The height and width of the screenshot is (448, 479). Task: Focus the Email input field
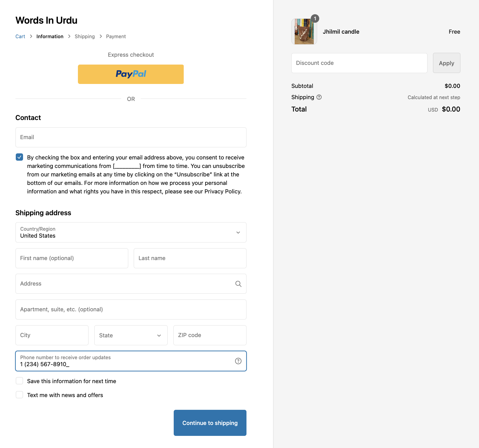tap(131, 137)
